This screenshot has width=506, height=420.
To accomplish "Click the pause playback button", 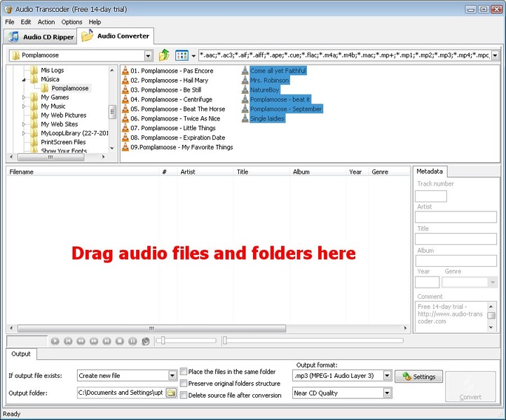I will [x=132, y=341].
